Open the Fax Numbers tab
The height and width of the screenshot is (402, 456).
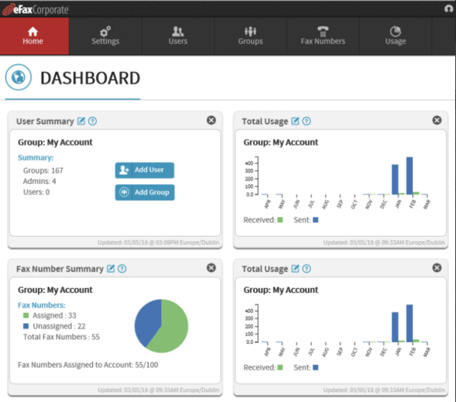(x=323, y=36)
